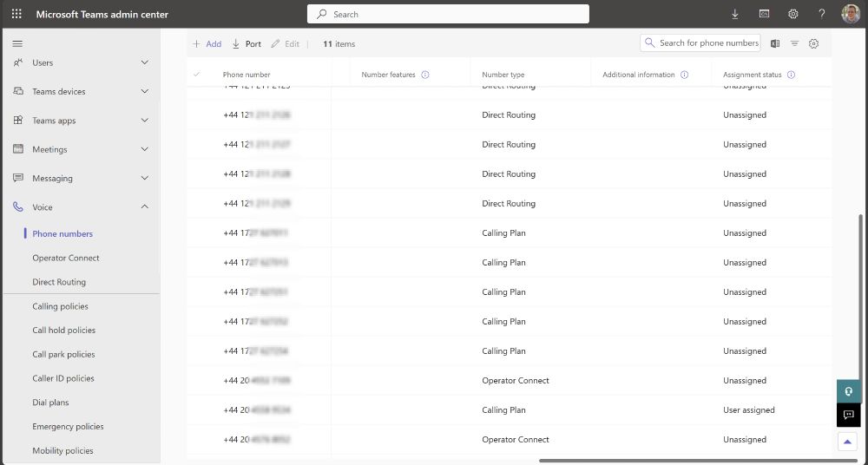
Task: Click the 11 items count label
Action: pyautogui.click(x=339, y=43)
